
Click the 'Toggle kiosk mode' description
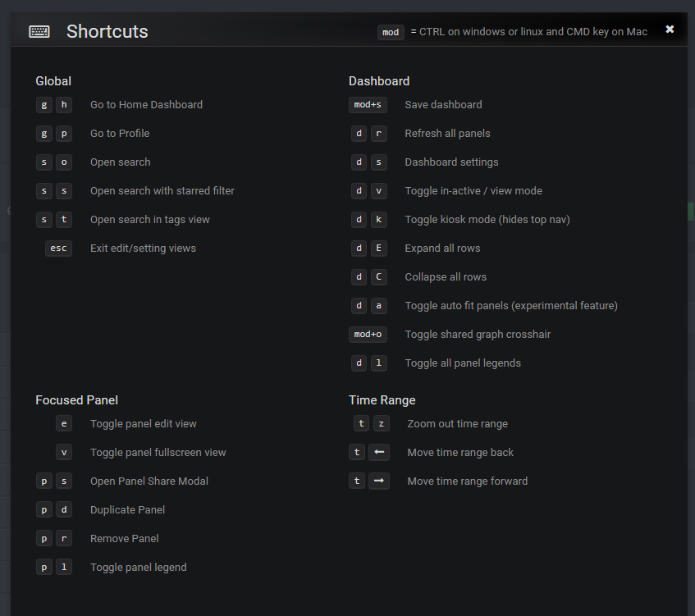pos(487,220)
